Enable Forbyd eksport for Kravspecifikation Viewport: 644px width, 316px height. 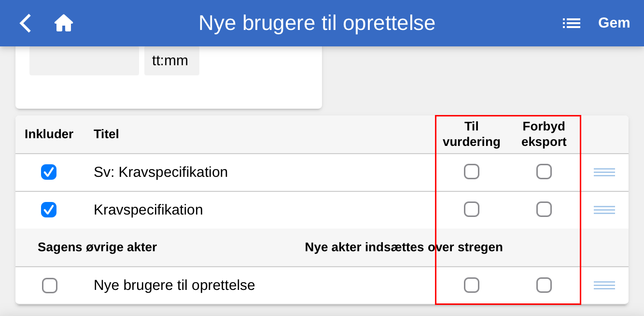click(x=544, y=209)
